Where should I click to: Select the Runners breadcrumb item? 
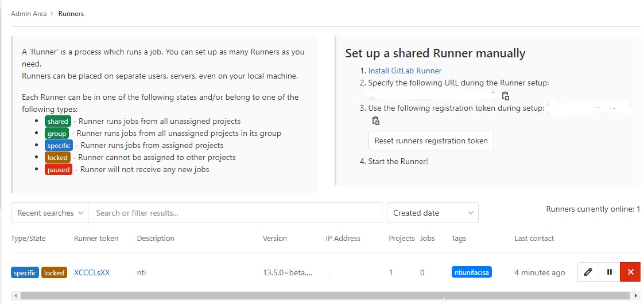(x=71, y=14)
